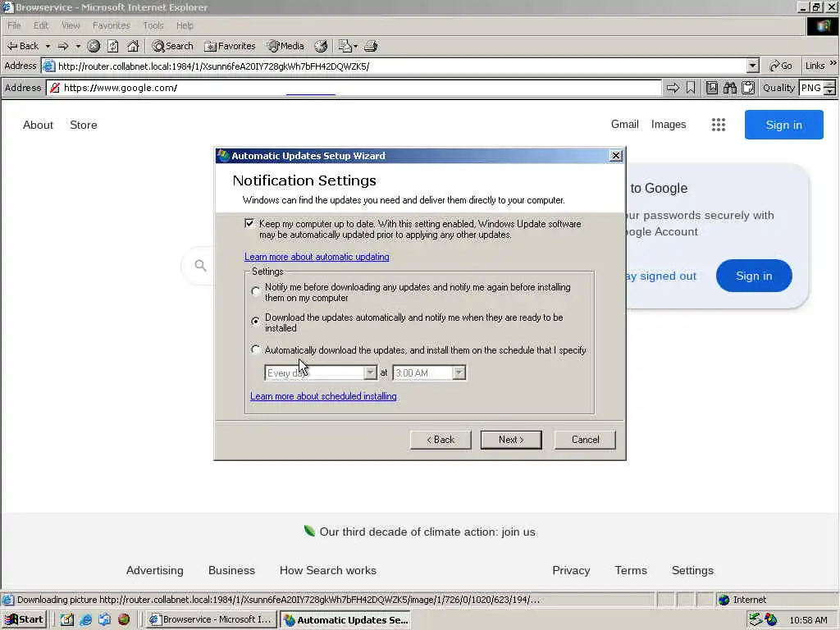
Task: Open Learn more about automatic updating link
Action: click(x=317, y=257)
